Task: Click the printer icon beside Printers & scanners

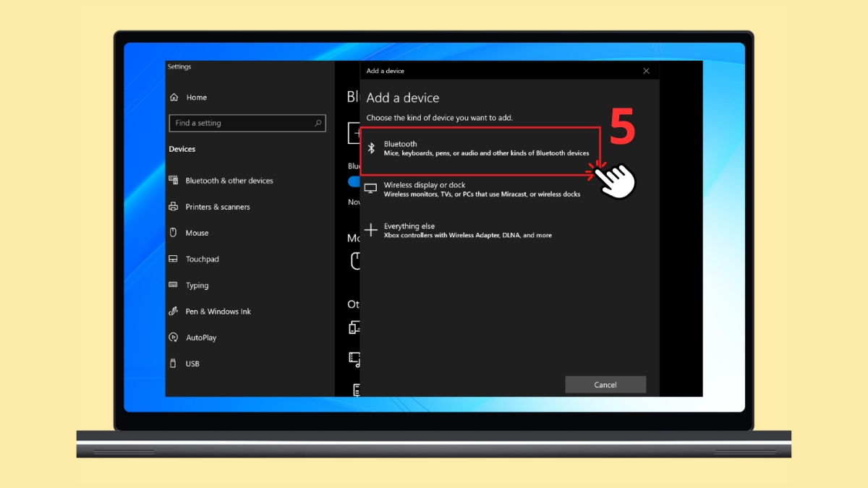Action: click(x=174, y=206)
